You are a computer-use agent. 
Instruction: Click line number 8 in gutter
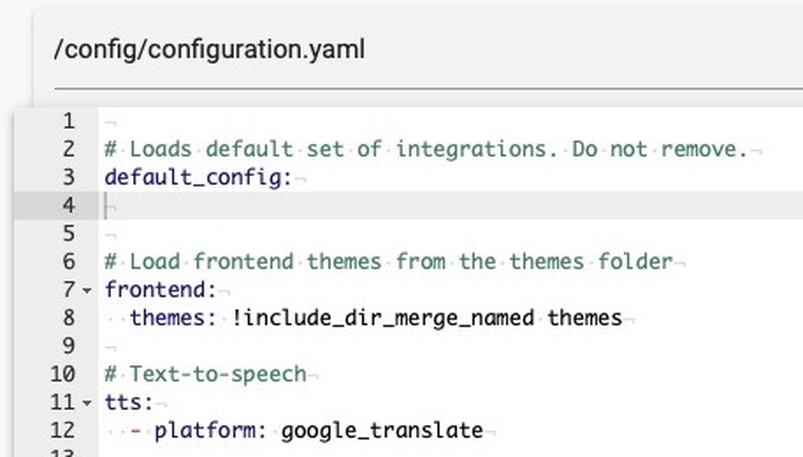coord(68,318)
